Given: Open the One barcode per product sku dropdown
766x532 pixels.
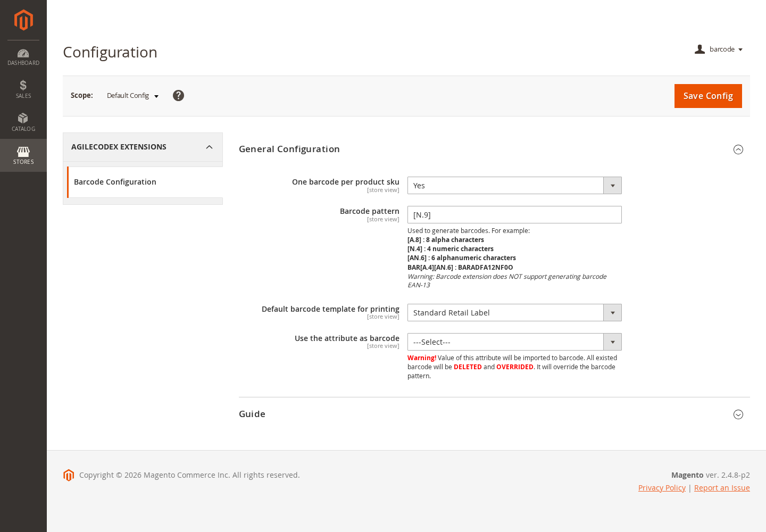Looking at the screenshot, I should [x=514, y=186].
